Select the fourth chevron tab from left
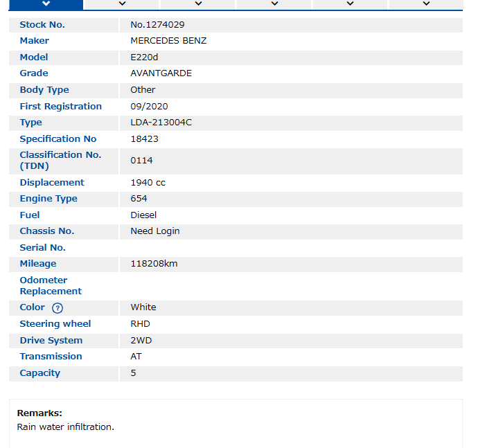Viewport: 496px width, 448px height. (274, 4)
